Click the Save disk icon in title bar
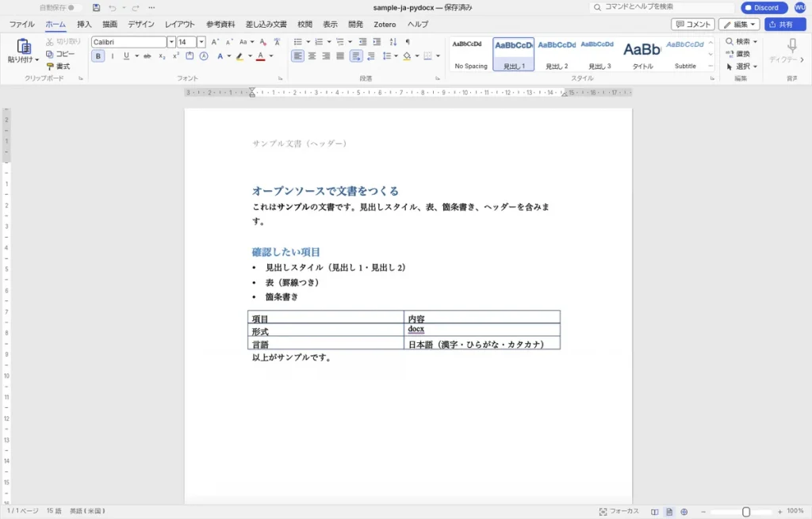 point(96,8)
